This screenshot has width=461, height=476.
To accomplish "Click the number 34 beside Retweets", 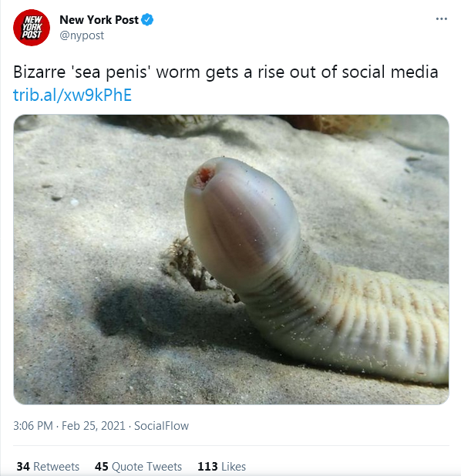I will click(x=23, y=467).
